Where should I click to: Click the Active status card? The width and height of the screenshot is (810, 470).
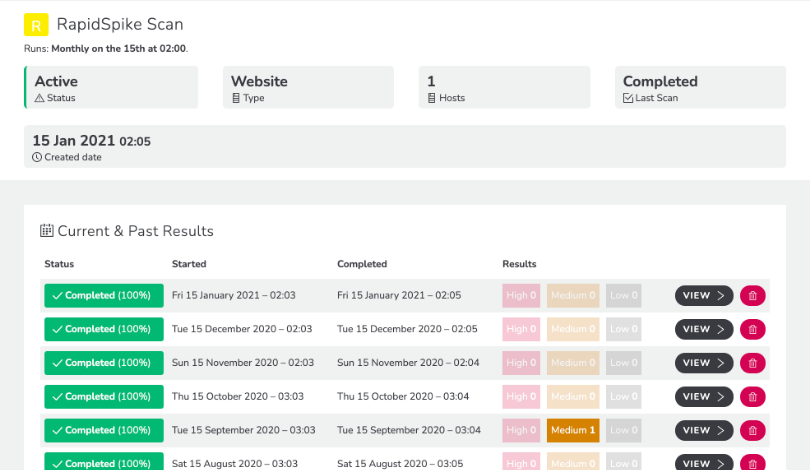click(111, 87)
